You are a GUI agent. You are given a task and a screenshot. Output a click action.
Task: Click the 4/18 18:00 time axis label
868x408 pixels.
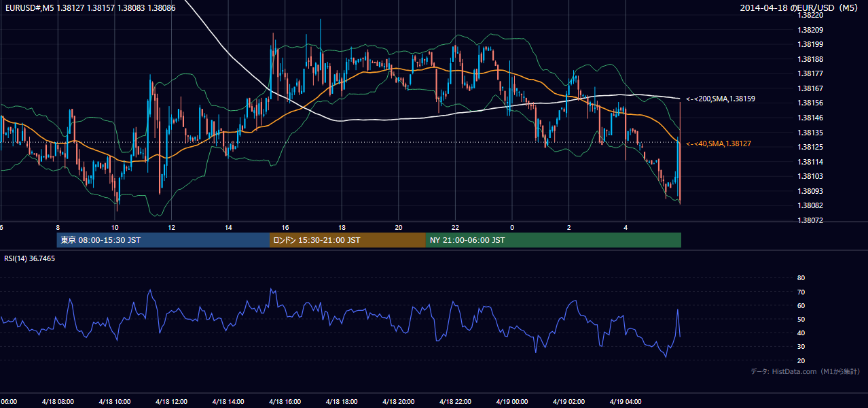(x=342, y=402)
